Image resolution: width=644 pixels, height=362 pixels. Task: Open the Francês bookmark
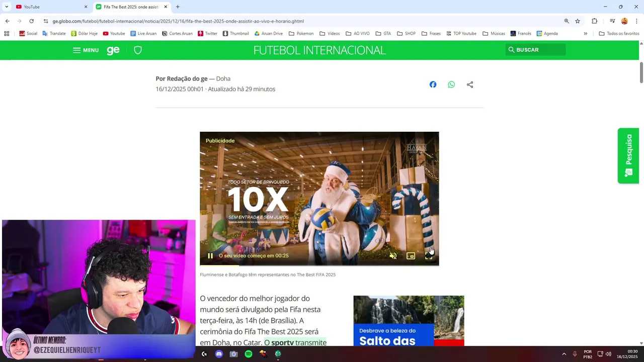(x=521, y=34)
